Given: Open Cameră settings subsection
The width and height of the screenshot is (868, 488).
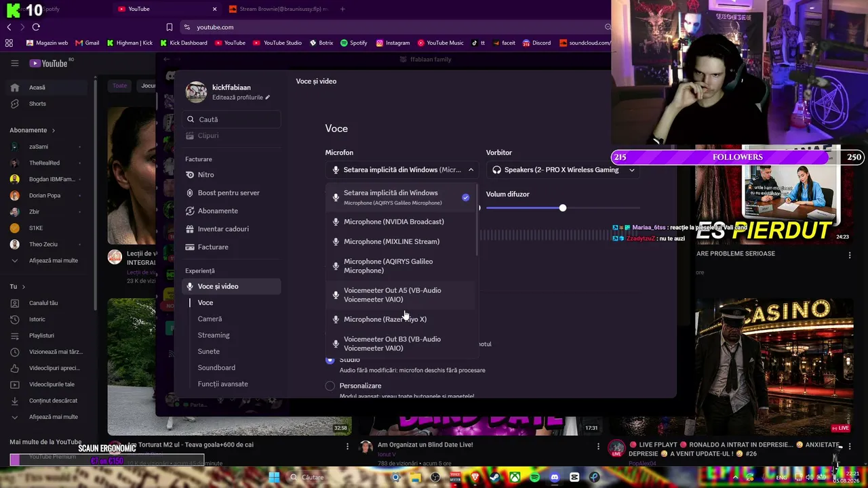Looking at the screenshot, I should tap(210, 319).
